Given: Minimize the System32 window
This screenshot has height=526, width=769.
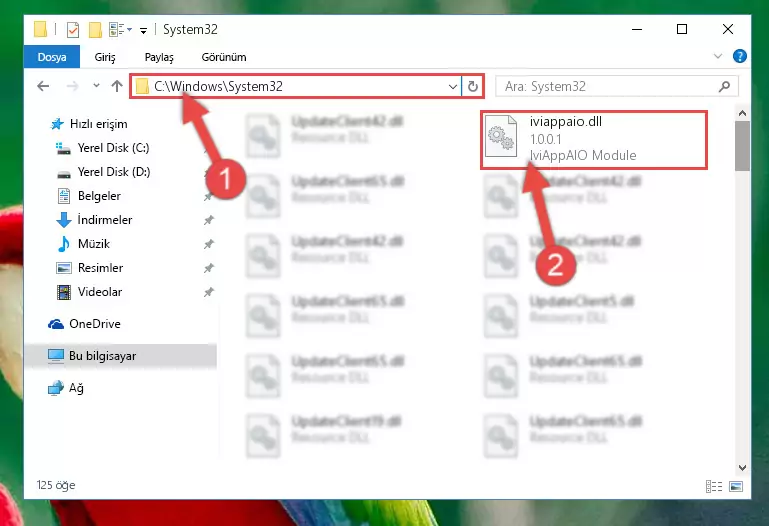Looking at the screenshot, I should coord(637,29).
